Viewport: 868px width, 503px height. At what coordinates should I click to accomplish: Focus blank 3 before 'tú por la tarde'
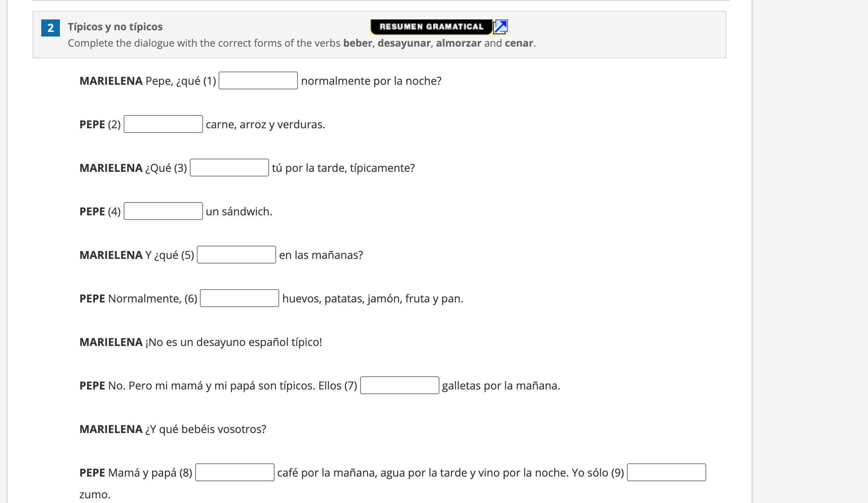(229, 168)
